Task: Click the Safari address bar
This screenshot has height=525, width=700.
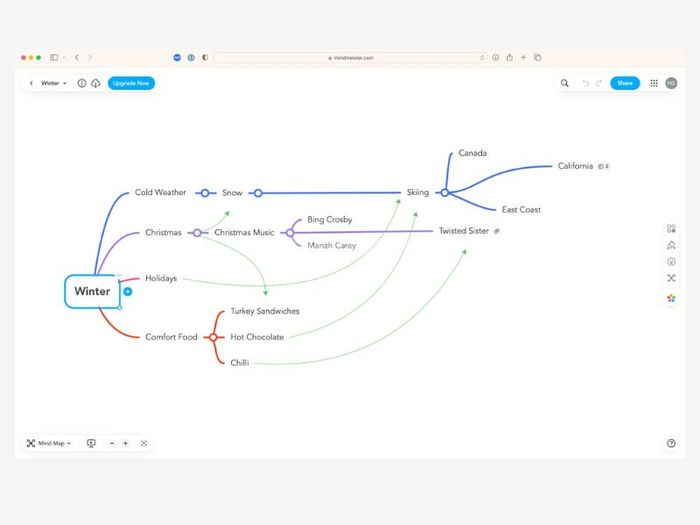Action: pyautogui.click(x=350, y=58)
